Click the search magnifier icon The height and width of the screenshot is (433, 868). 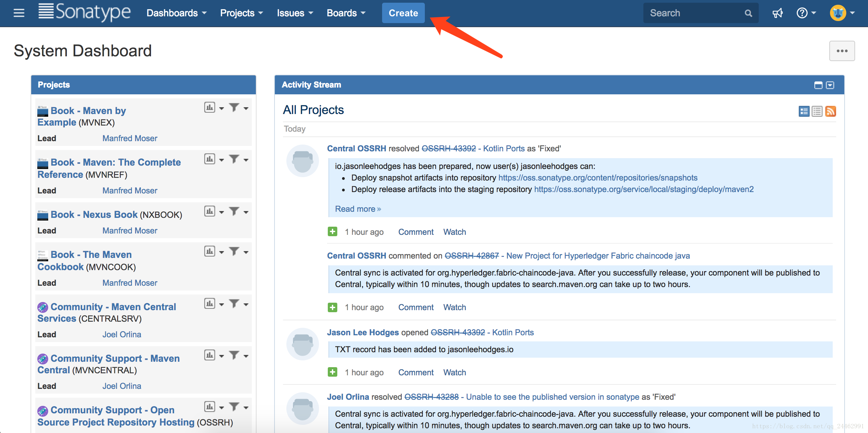tap(748, 13)
